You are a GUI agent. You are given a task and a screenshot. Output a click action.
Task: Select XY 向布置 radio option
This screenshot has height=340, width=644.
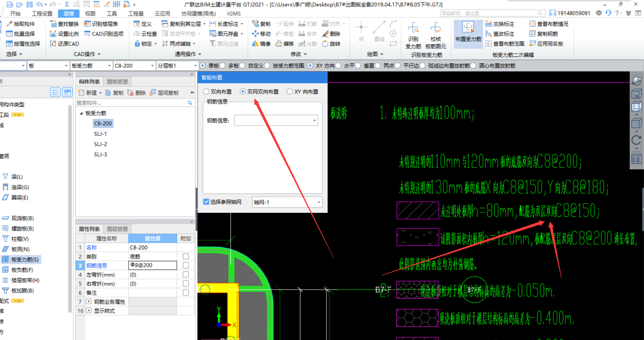[x=303, y=92]
